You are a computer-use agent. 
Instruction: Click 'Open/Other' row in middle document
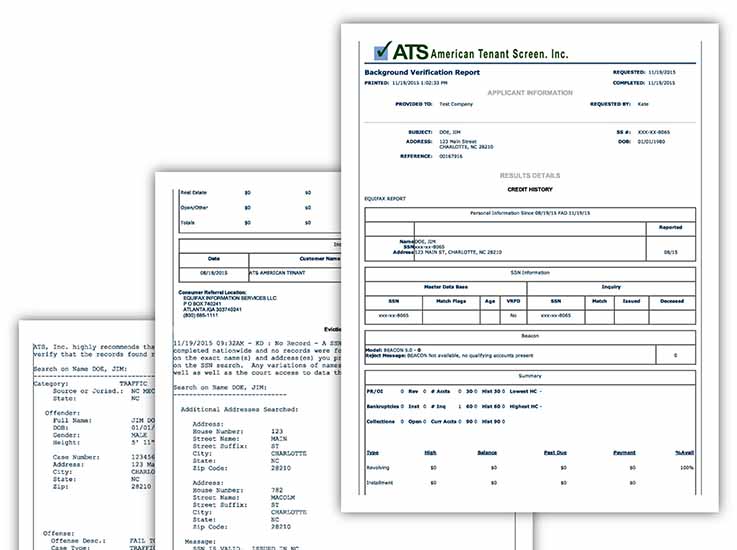coord(194,208)
